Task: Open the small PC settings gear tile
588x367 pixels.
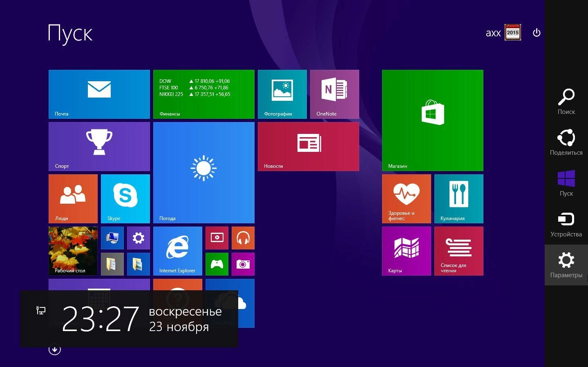Action: point(139,238)
